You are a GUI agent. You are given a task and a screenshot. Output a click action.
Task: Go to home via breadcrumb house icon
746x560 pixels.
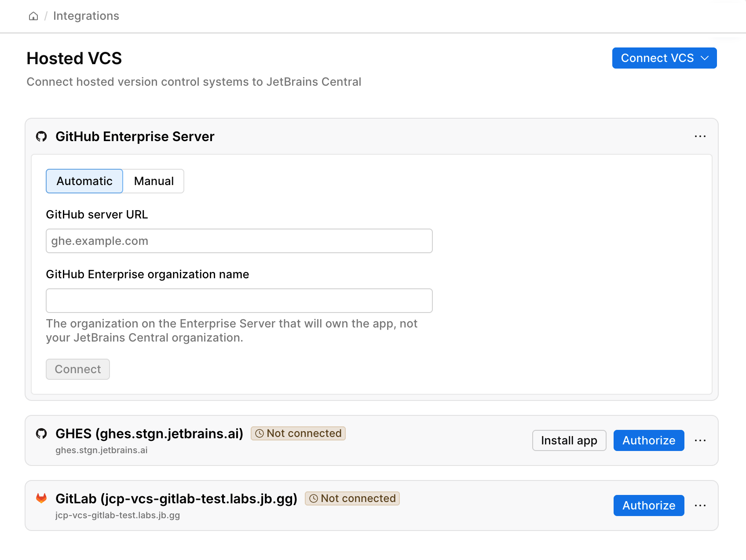[x=33, y=16]
